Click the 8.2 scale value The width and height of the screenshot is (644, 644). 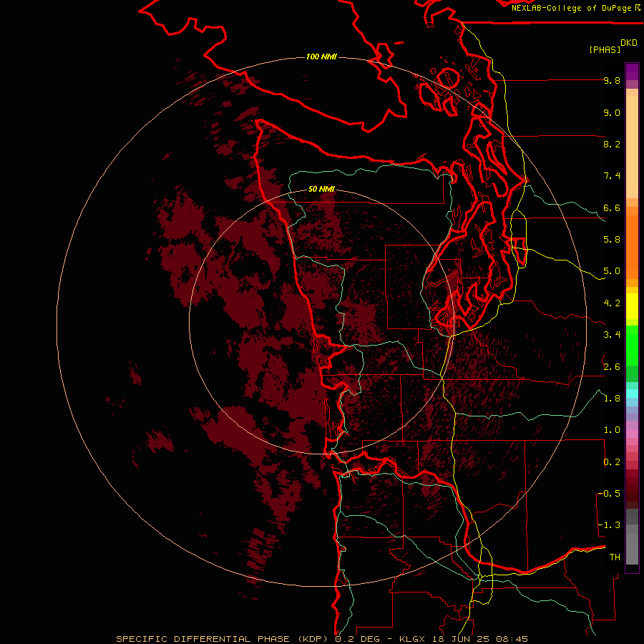click(x=612, y=144)
